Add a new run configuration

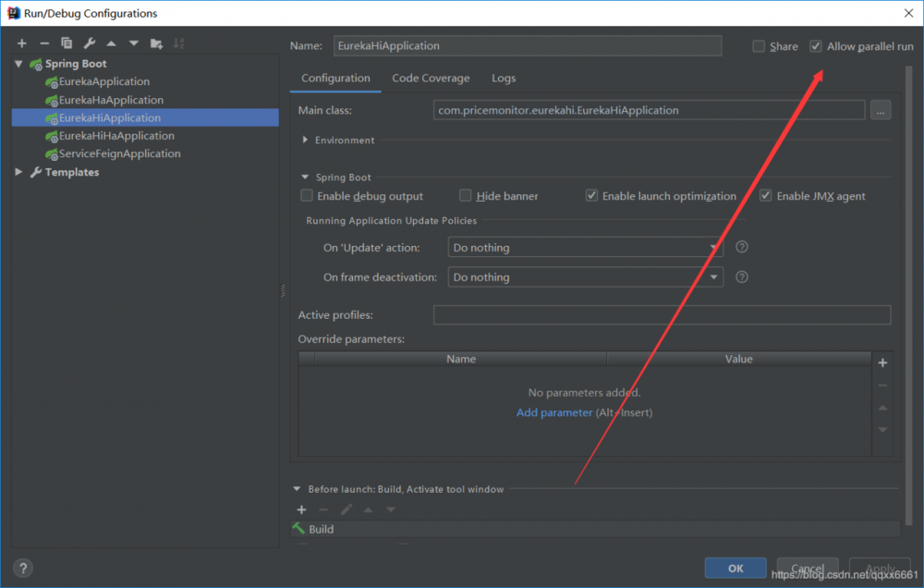[x=21, y=43]
